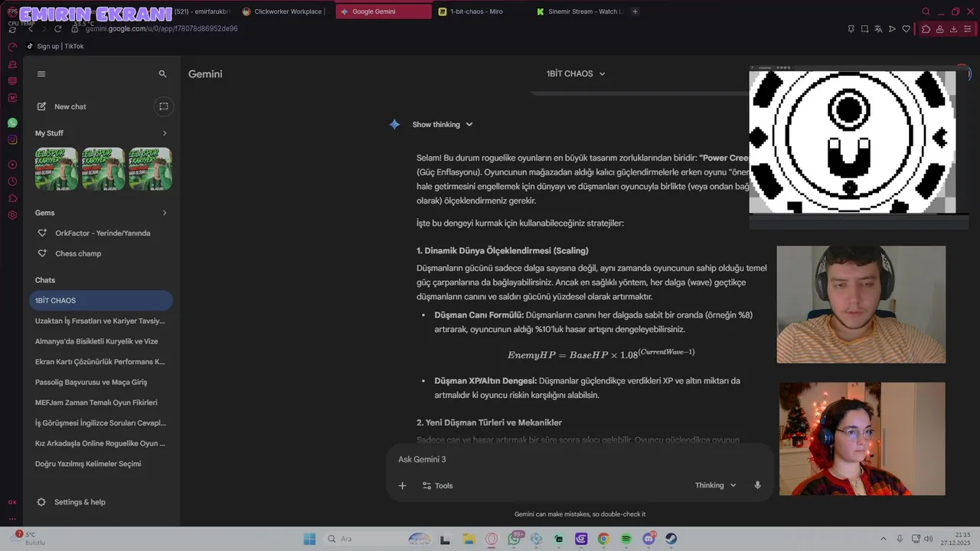Open temporary chat dashed square icon
980x551 pixels.
(x=163, y=106)
